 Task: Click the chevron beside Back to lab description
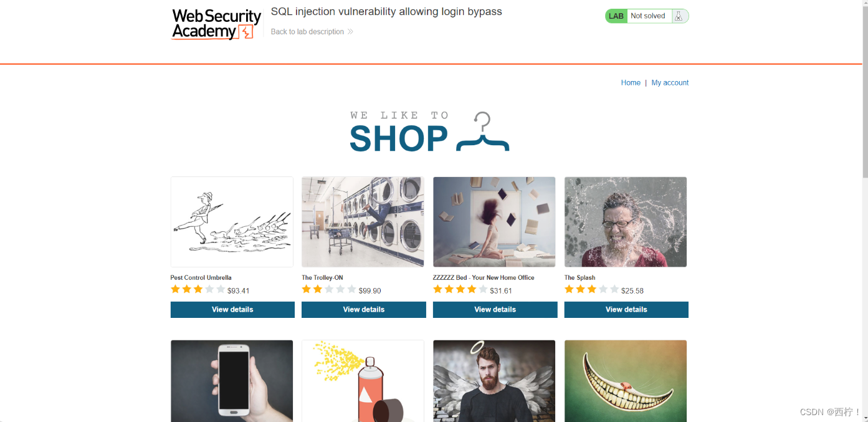tap(350, 32)
